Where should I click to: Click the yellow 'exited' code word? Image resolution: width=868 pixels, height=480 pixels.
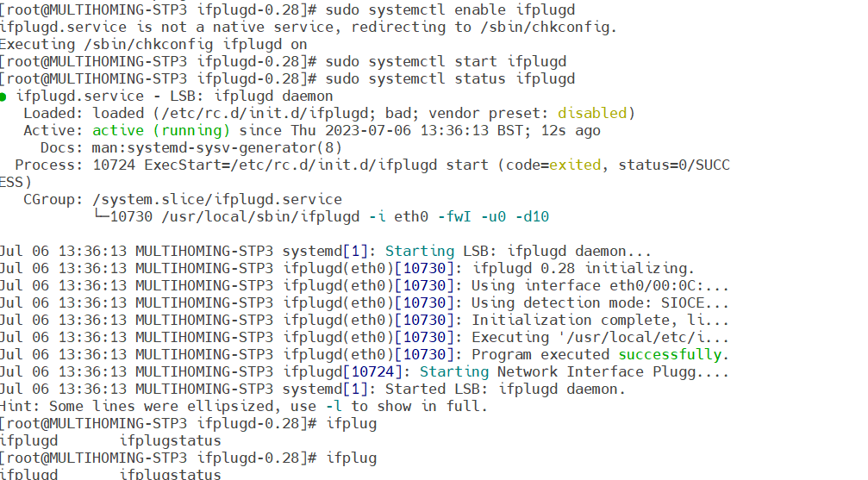(575, 165)
